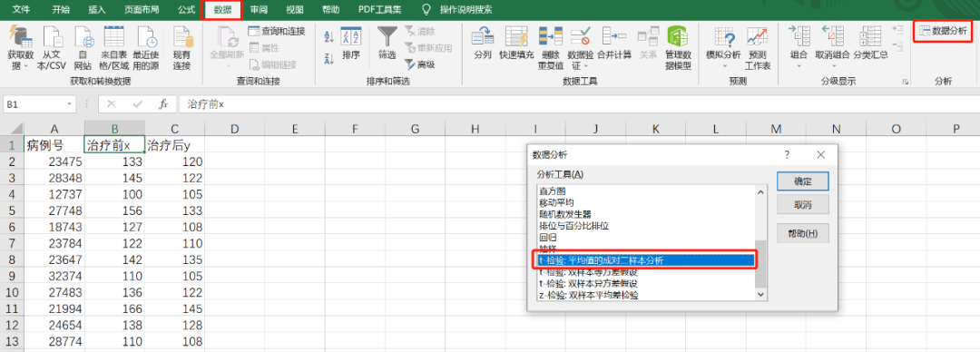The width and height of the screenshot is (980, 352).
Task: Open the PDF工具集 tab
Action: 380,9
